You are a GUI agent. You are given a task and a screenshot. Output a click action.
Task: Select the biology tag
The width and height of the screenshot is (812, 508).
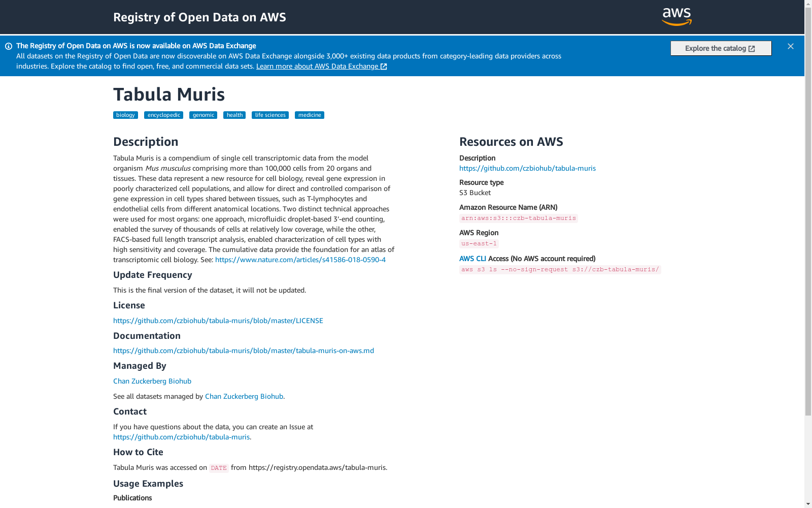click(125, 115)
